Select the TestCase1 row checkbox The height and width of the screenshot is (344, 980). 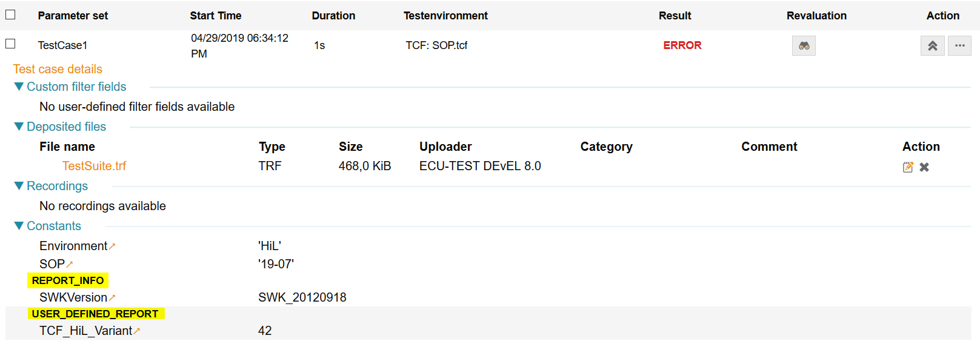click(10, 44)
